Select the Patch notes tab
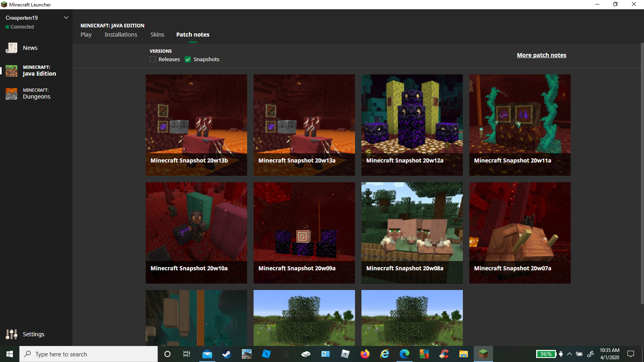This screenshot has height=362, width=644. (x=193, y=35)
